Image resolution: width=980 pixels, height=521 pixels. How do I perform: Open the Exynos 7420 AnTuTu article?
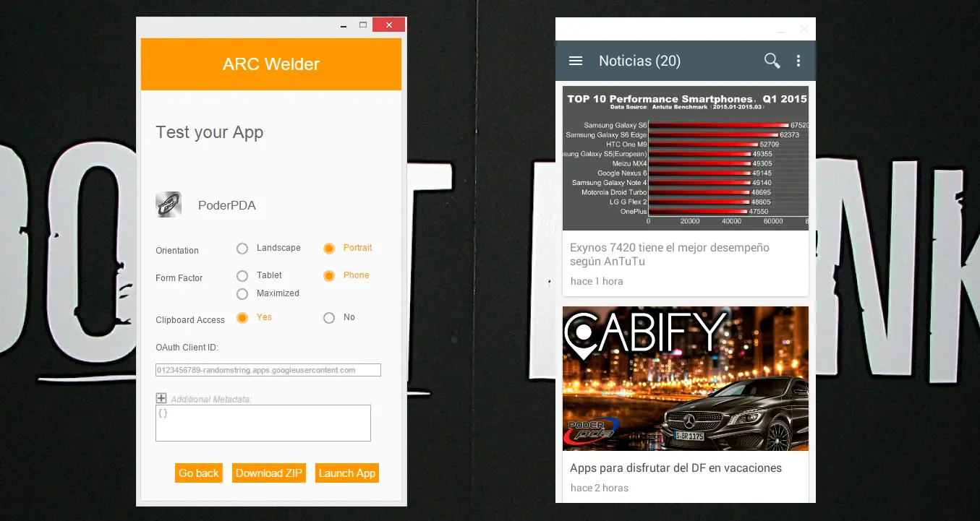pyautogui.click(x=670, y=254)
